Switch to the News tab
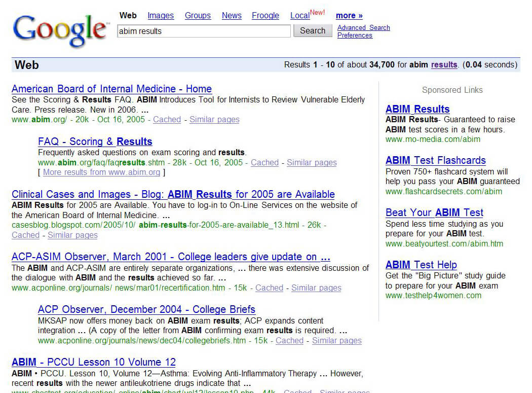 [x=232, y=16]
